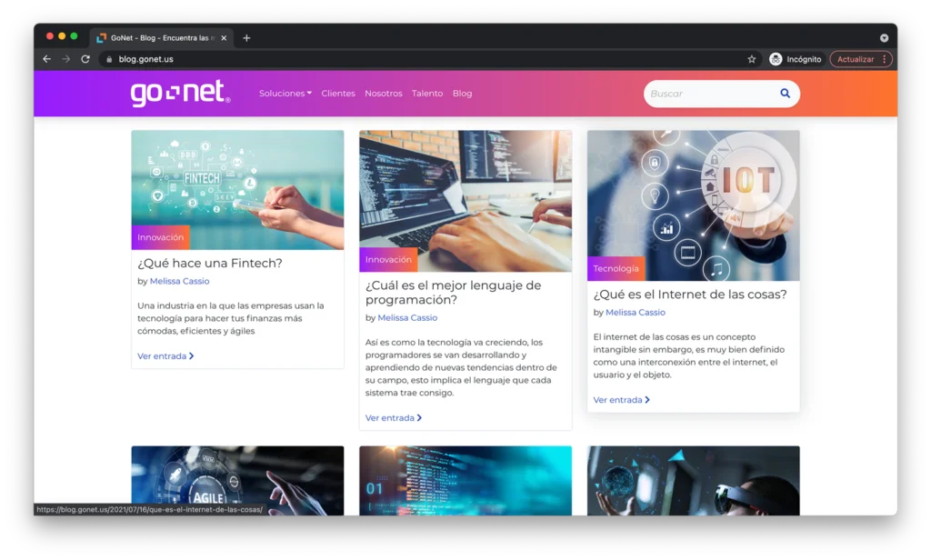Open the tab search dropdown arrow
This screenshot has width=931, height=560.
point(884,38)
